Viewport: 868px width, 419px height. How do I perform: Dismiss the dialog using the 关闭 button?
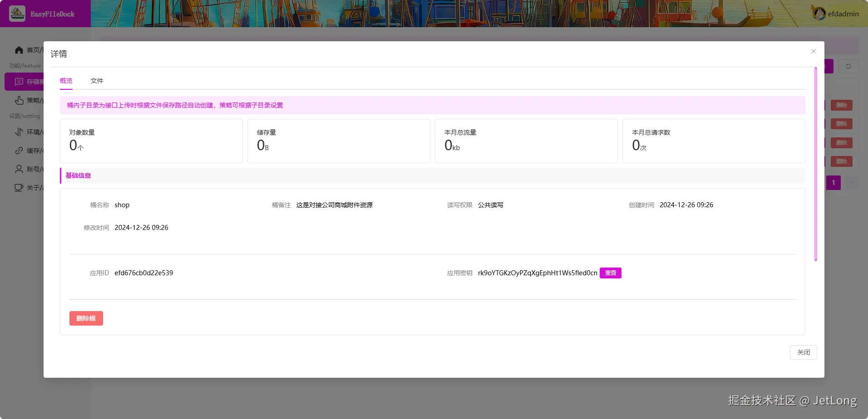804,352
